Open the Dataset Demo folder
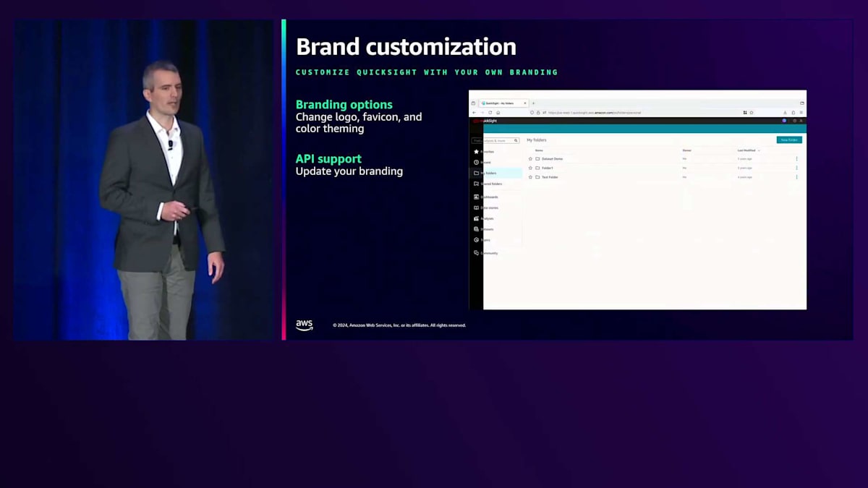This screenshot has width=868, height=488. click(x=552, y=158)
